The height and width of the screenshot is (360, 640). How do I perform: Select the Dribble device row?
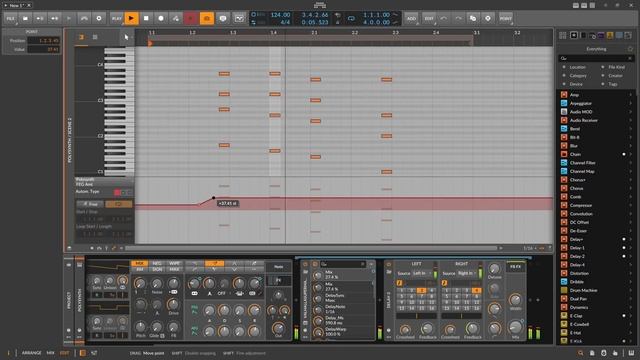(x=596, y=282)
